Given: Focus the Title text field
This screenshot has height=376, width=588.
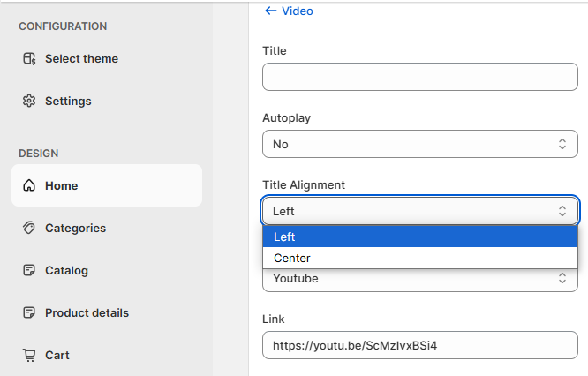Looking at the screenshot, I should (x=420, y=77).
